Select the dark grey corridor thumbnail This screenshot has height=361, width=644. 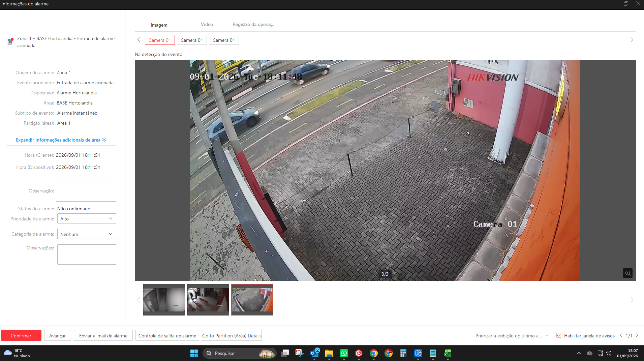pos(164,300)
